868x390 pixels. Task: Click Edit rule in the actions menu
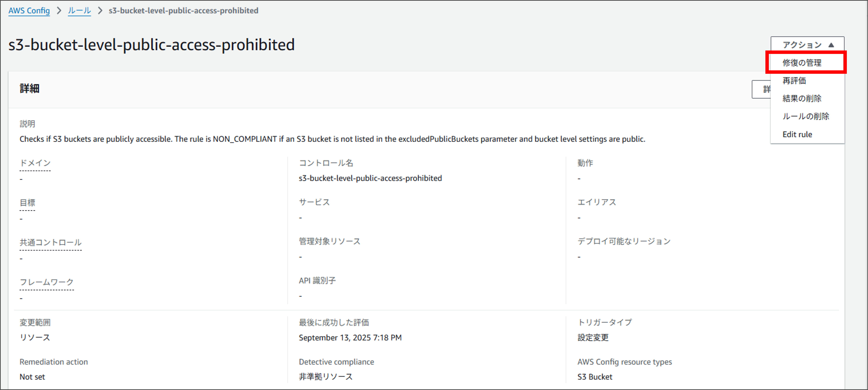797,134
